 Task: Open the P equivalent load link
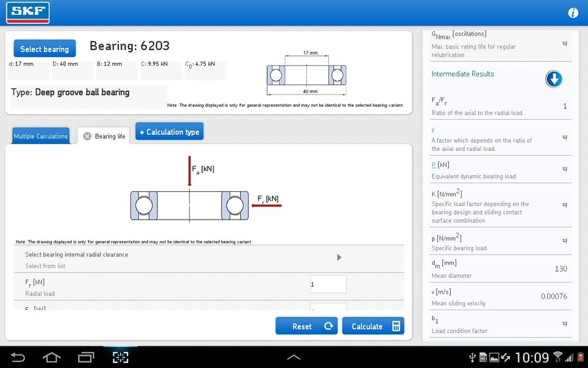(x=434, y=165)
